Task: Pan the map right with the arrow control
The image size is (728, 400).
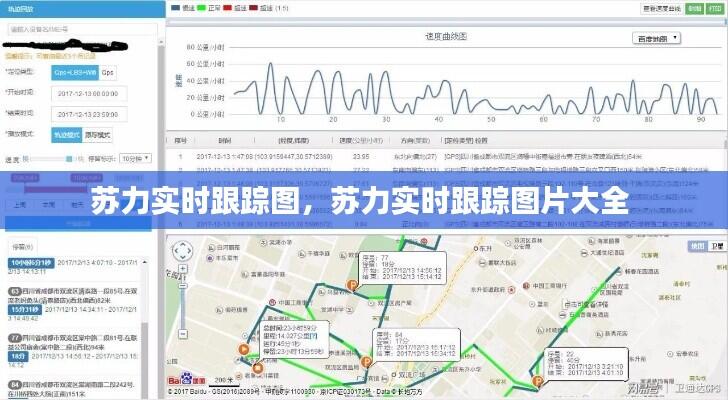Action: [189, 251]
